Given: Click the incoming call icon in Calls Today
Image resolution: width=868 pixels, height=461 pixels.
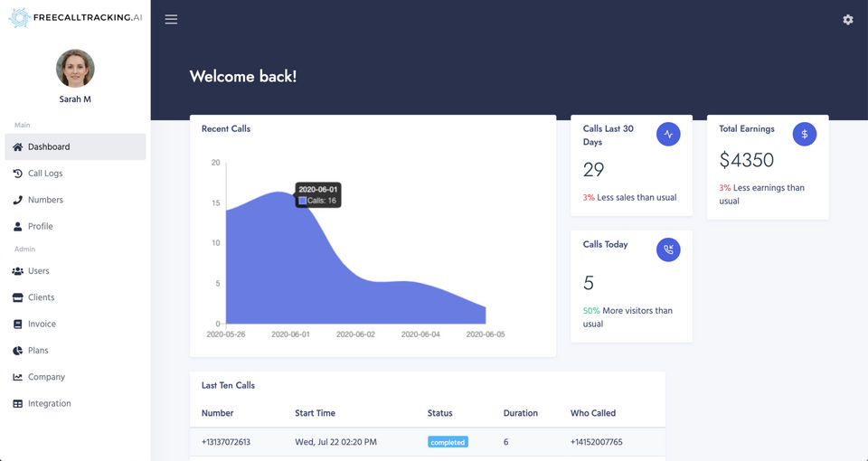Looking at the screenshot, I should pos(668,249).
